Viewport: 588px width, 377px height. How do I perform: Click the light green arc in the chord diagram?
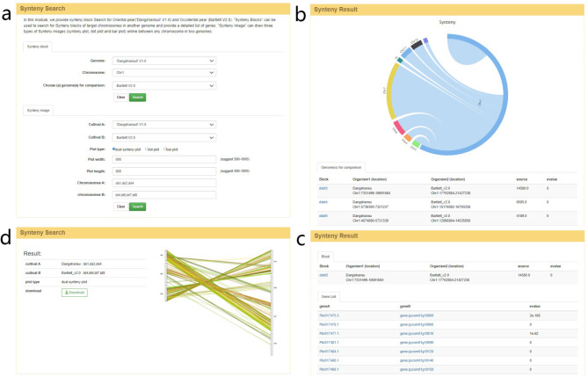pos(416,143)
